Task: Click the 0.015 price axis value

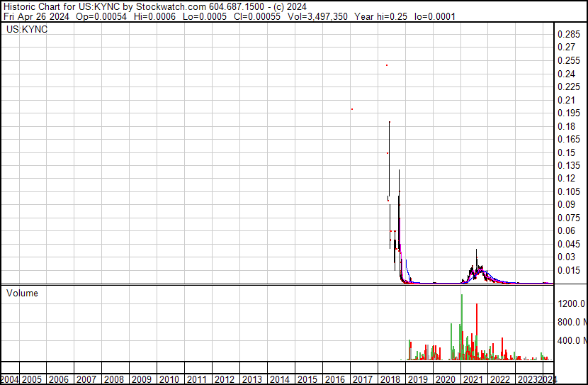Action: 569,271
